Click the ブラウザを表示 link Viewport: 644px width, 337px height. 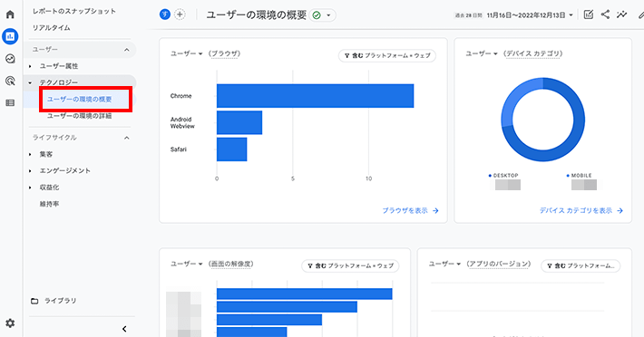[x=410, y=211]
